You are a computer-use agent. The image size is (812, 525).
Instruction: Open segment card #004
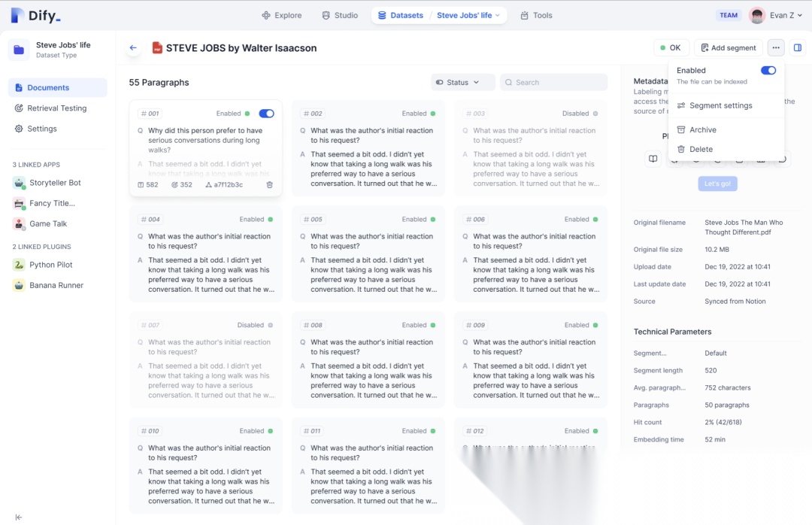coord(205,254)
